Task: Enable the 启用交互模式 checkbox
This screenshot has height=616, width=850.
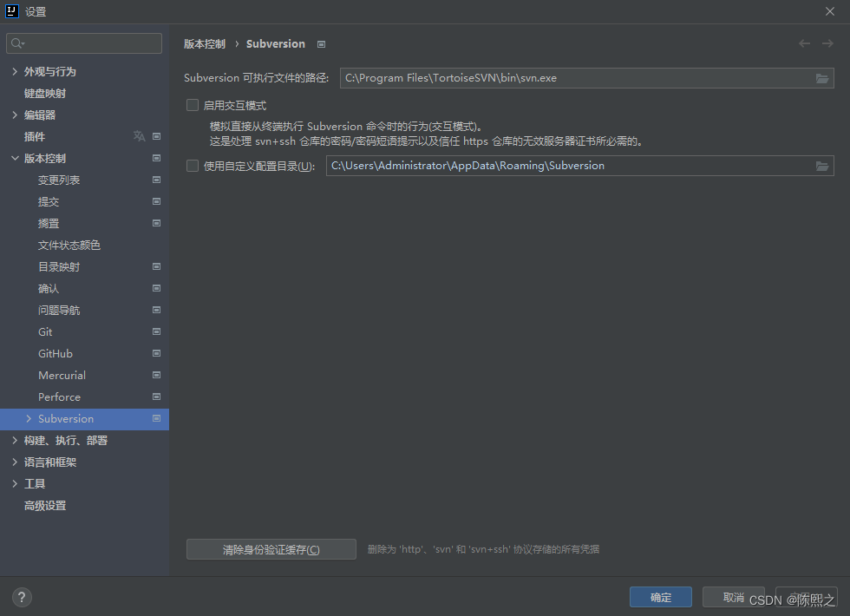Action: tap(192, 105)
